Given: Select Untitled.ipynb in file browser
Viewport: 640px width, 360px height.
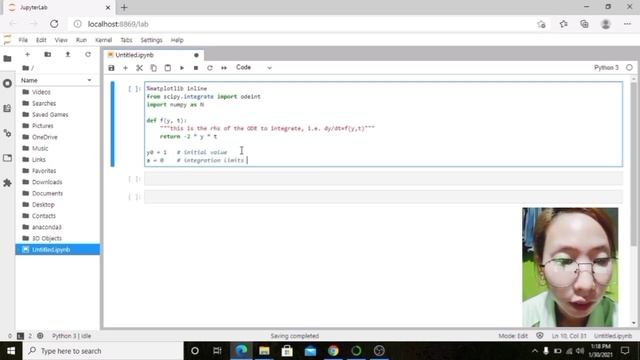Looking at the screenshot, I should click(x=58, y=249).
